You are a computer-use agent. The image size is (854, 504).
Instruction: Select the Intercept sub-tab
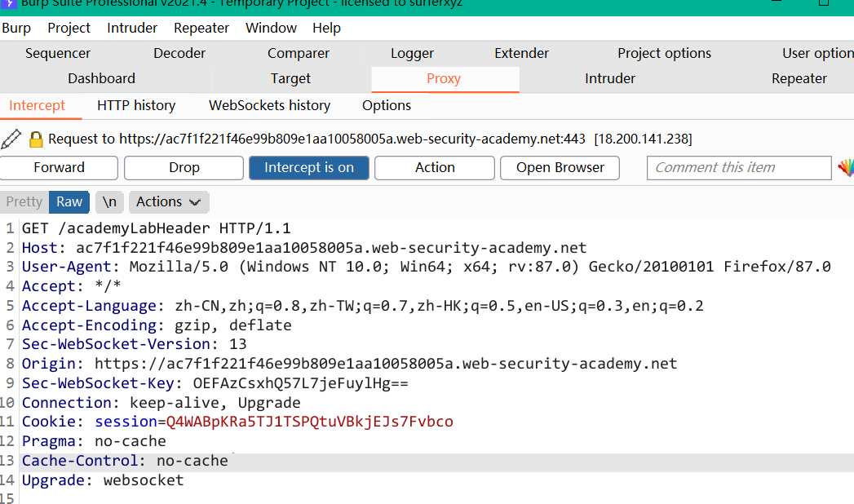(x=37, y=105)
